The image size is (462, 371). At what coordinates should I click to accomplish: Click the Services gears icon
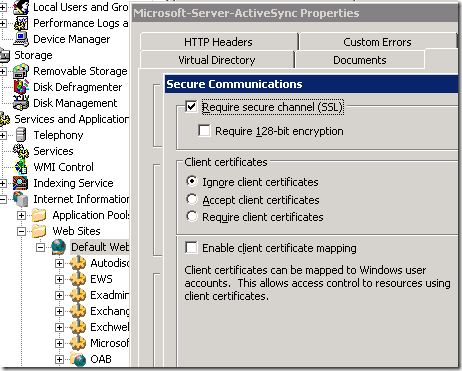coord(21,151)
